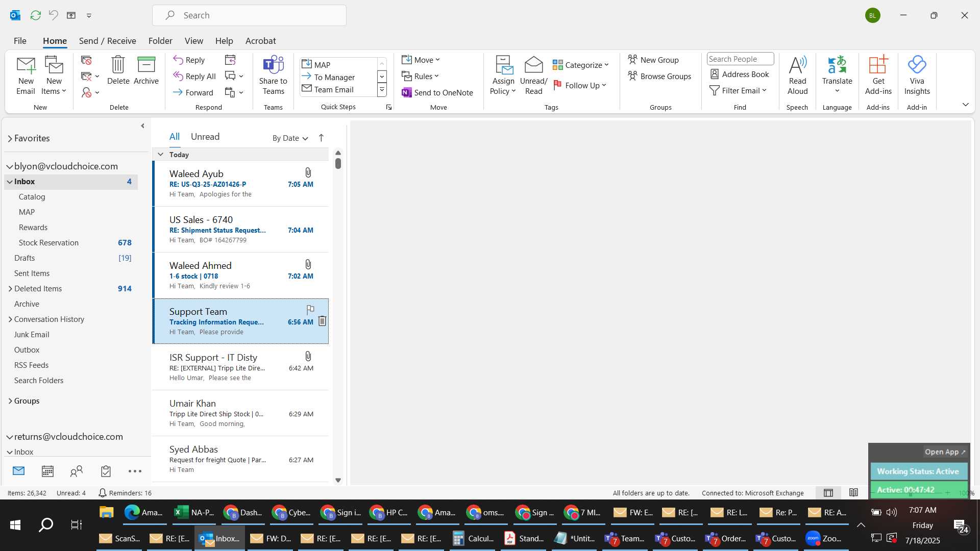Expand Conversation History folder

(x=10, y=319)
